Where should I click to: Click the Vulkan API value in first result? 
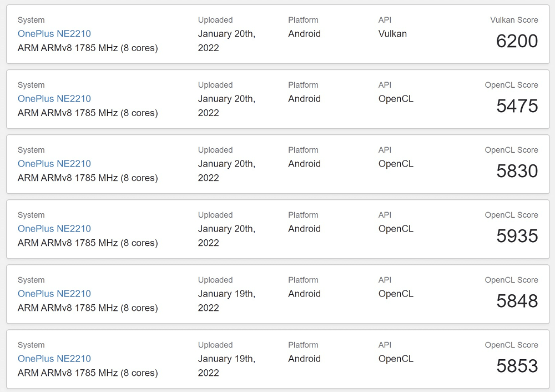[392, 34]
